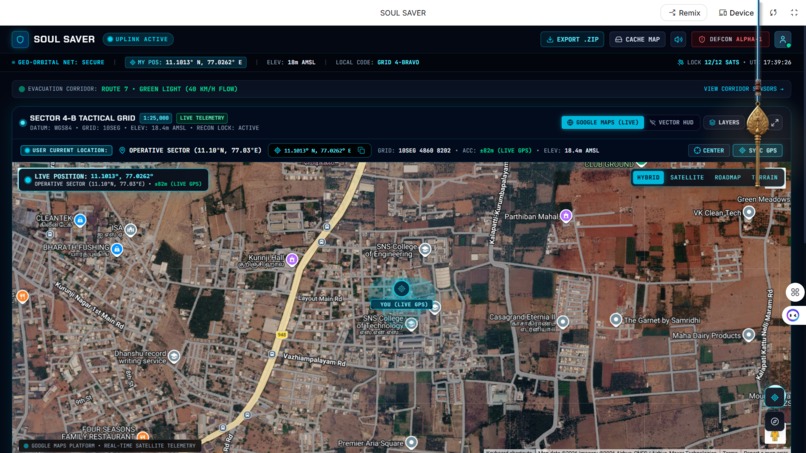Screen dimensions: 806x453
Task: Select the Satellite map type
Action: 687,177
